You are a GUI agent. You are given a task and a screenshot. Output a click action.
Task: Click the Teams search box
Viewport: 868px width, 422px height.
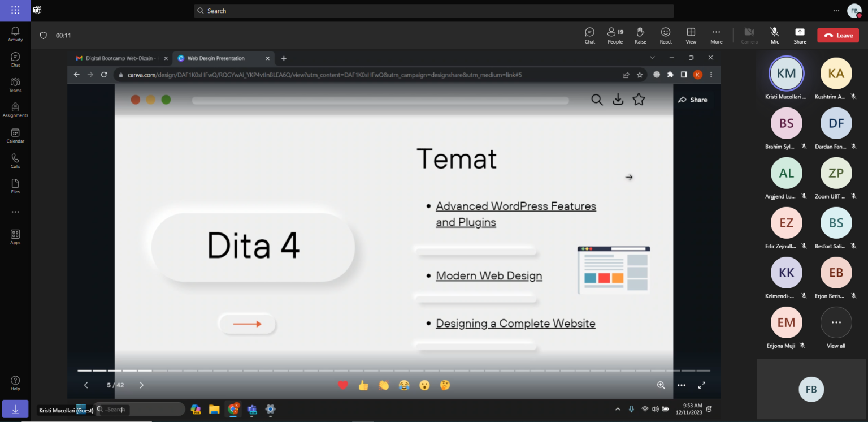coord(433,11)
